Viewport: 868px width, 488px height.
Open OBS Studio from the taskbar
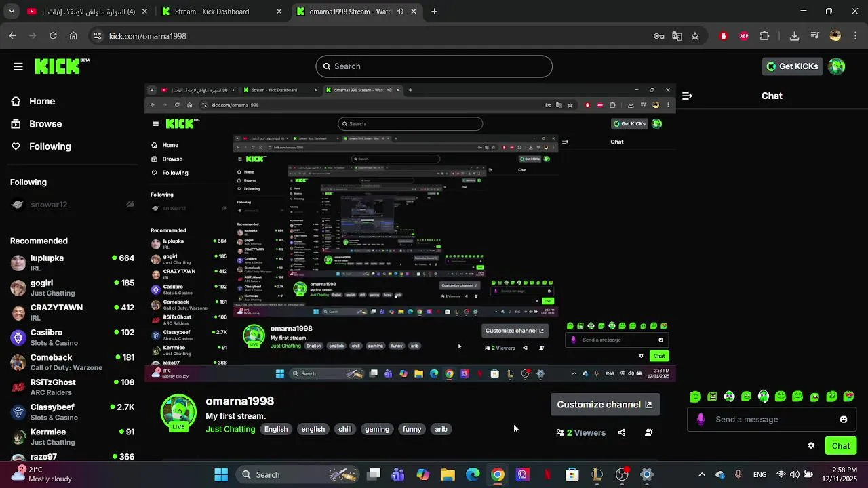pos(622,474)
